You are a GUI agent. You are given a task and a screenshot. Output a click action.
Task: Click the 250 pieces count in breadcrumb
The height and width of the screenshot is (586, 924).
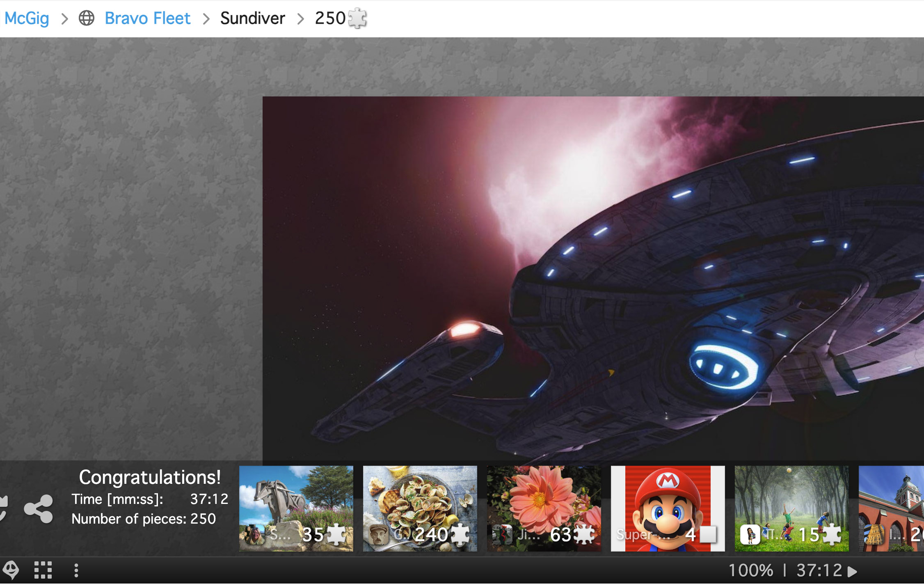tap(330, 18)
